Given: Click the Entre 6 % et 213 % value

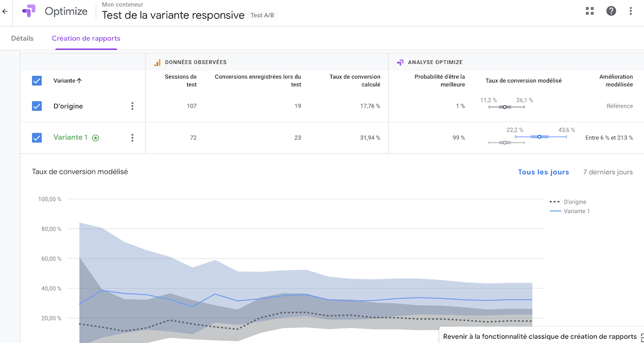Looking at the screenshot, I should [x=609, y=138].
